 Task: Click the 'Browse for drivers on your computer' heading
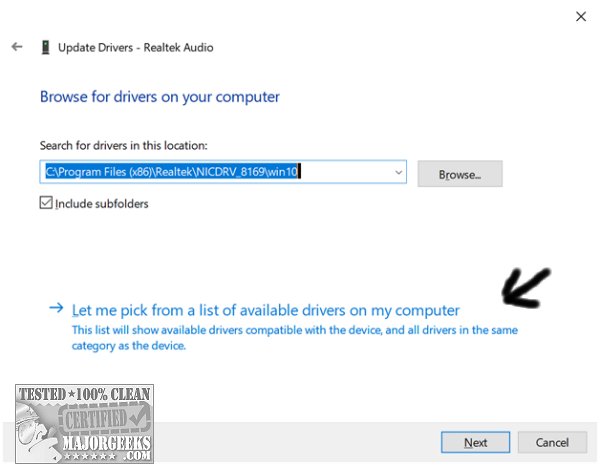click(160, 97)
